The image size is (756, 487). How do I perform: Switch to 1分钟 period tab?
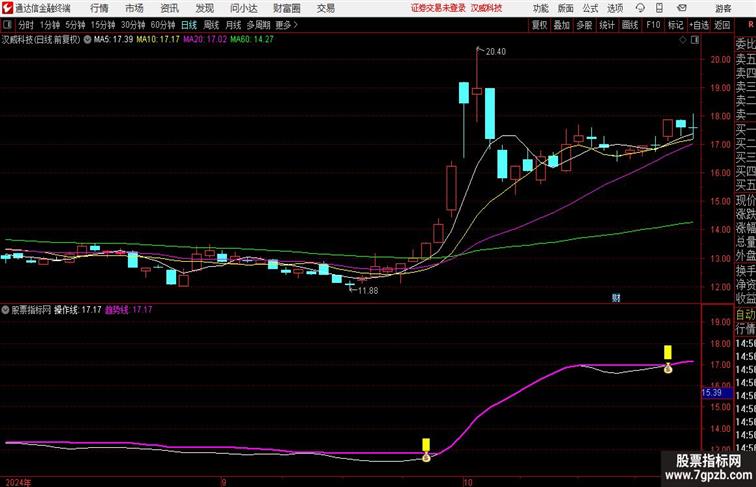pyautogui.click(x=50, y=25)
